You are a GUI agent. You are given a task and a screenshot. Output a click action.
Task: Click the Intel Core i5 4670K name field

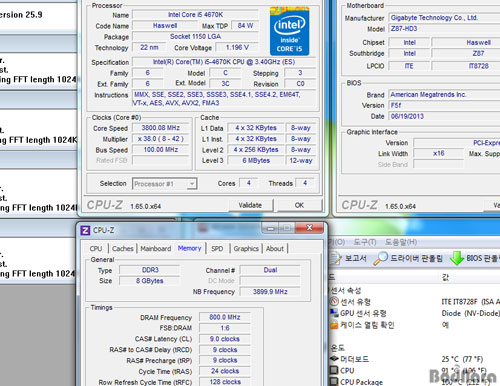click(195, 15)
